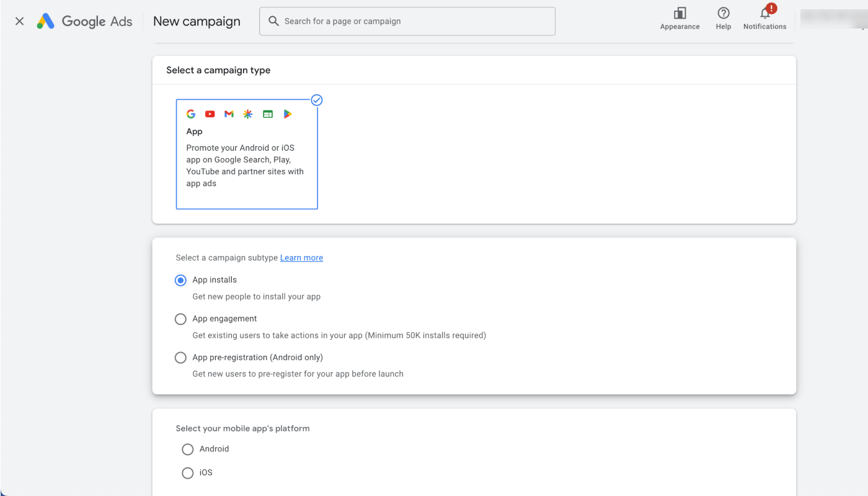Choose iOS as the mobile platform
Viewport: 868px width, 496px height.
(187, 472)
